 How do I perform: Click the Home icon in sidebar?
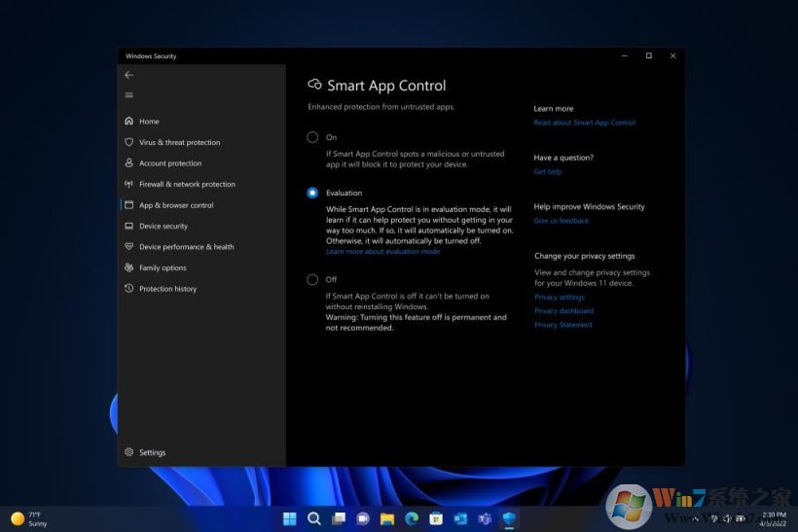[x=129, y=122]
